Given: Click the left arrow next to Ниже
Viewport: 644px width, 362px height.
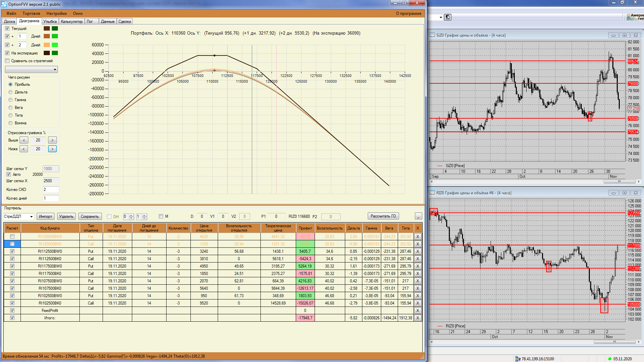Looking at the screenshot, I should coord(24,149).
